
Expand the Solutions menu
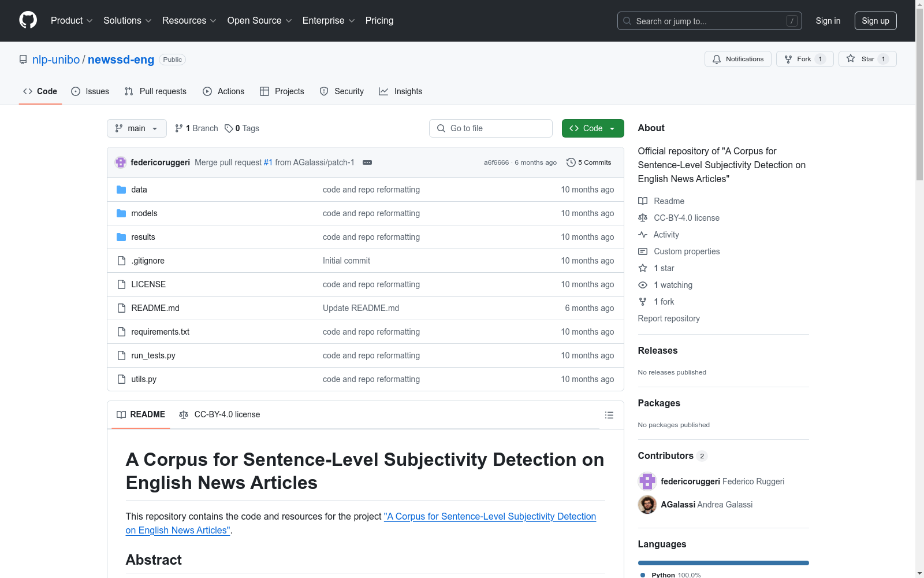[x=128, y=20]
